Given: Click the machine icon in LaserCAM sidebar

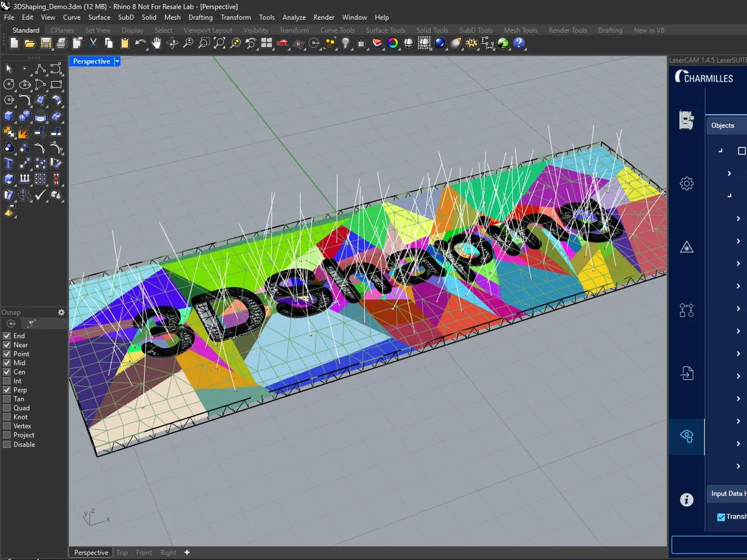Looking at the screenshot, I should (687, 120).
